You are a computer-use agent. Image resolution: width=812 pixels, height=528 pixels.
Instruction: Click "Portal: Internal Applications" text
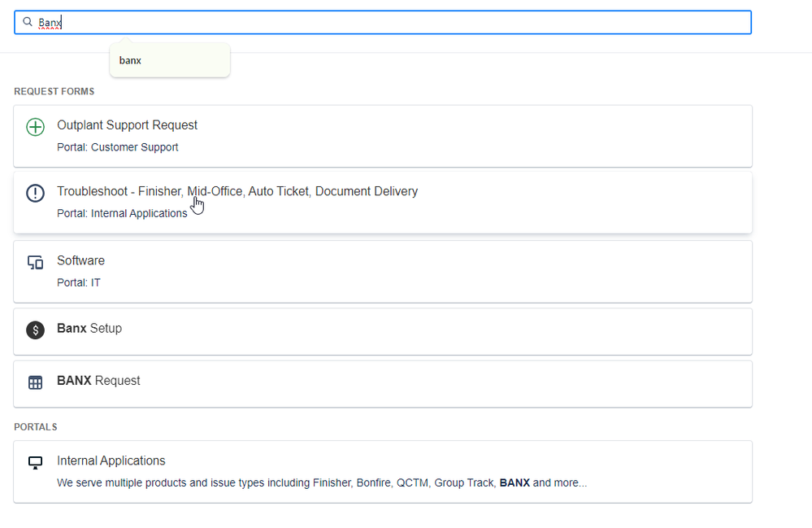[122, 213]
